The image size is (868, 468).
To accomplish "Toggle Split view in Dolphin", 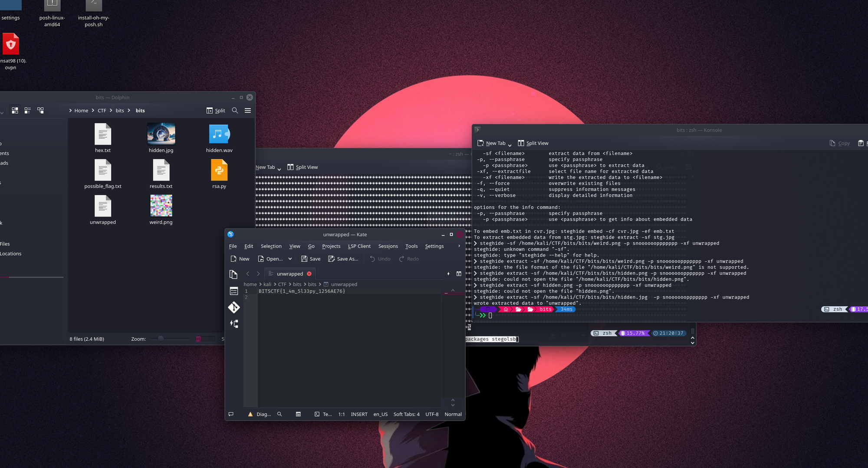I will (216, 111).
